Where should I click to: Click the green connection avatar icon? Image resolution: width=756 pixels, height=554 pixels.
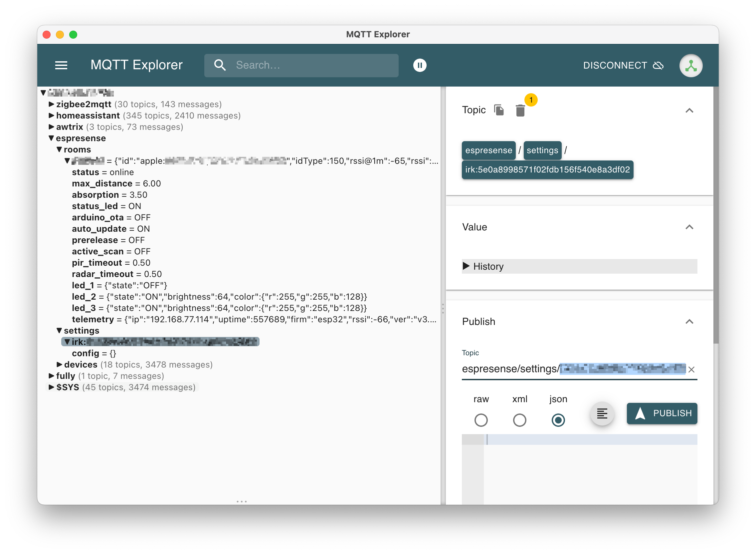[691, 65]
